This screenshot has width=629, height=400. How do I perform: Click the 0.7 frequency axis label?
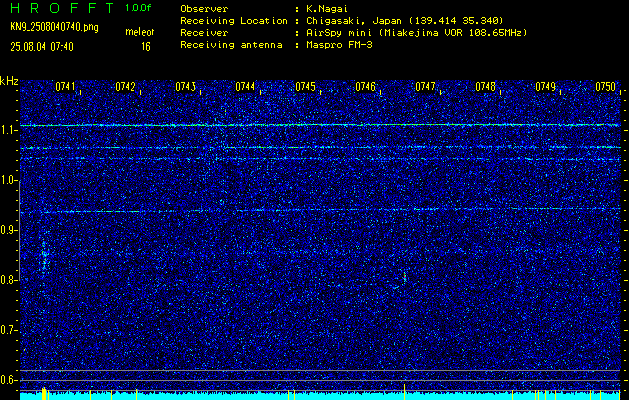(x=8, y=330)
